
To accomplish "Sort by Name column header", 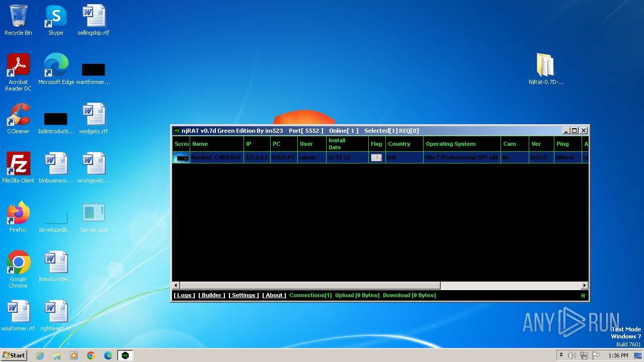I will (217, 144).
